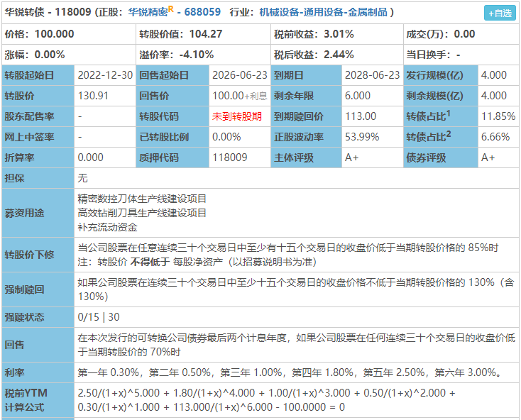Screen dimensions: 521x420
Task: Select the 强赎状态 value 0/15 | 30
Action: [99, 317]
